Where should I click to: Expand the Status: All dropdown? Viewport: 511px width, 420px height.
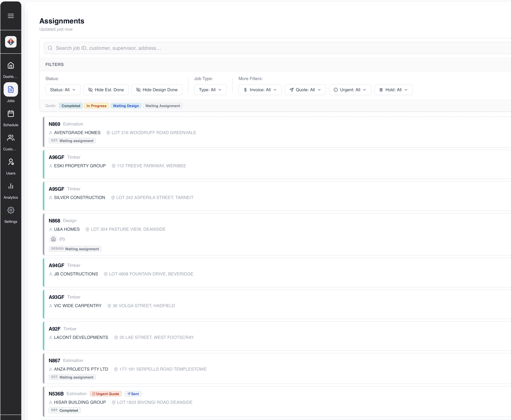[62, 90]
